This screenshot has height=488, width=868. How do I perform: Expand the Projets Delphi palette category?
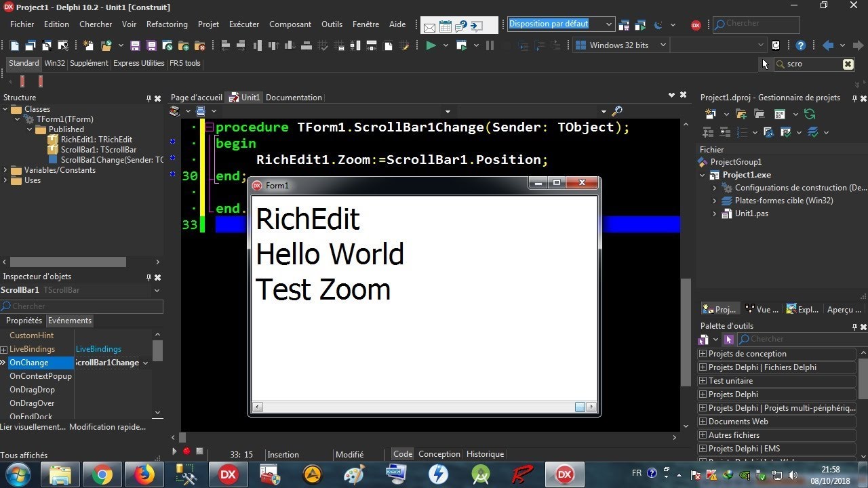[703, 394]
